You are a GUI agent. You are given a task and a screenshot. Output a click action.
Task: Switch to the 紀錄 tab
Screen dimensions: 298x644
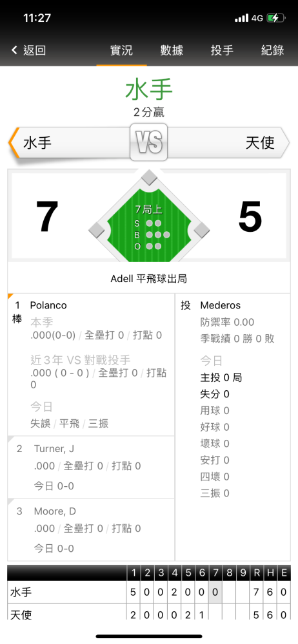272,50
